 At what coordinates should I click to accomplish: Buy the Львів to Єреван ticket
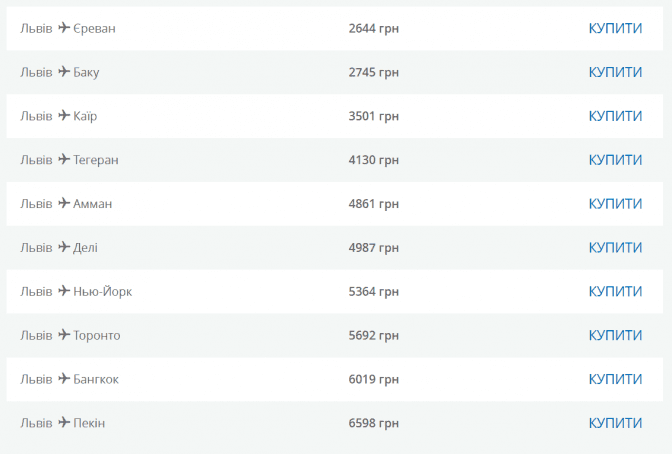coord(615,28)
